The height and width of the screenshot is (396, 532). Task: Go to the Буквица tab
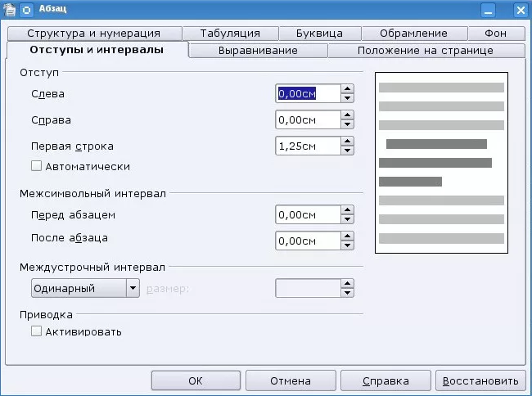pyautogui.click(x=320, y=34)
